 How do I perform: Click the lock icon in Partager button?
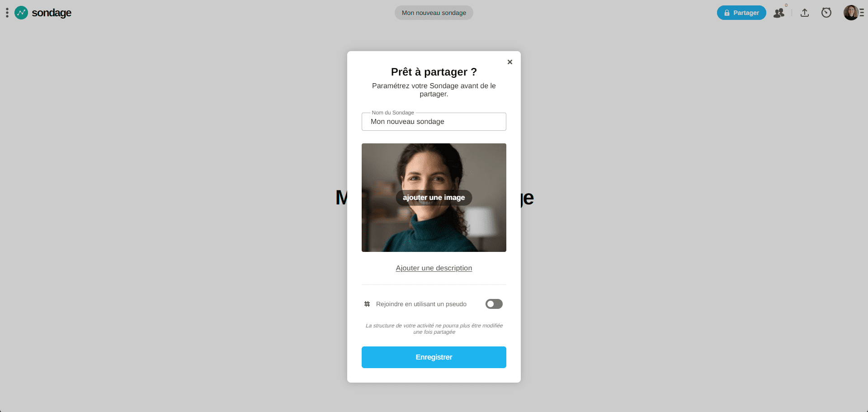[x=727, y=13]
